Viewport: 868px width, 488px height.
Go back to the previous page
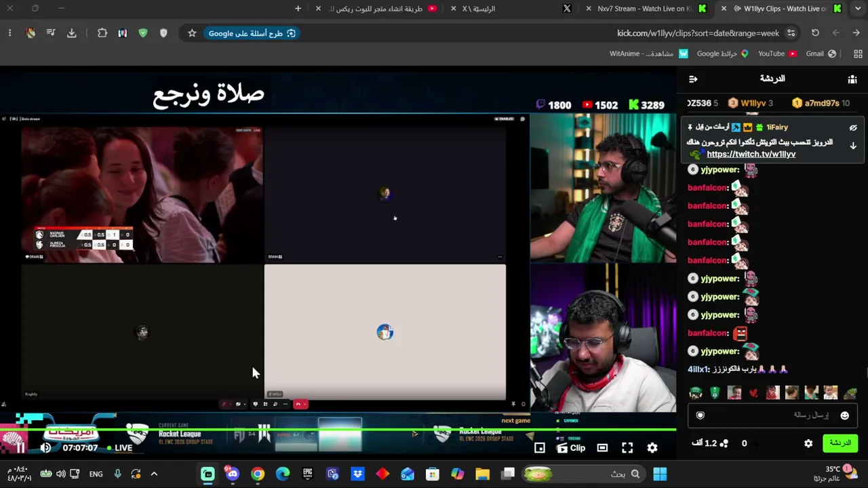point(856,33)
